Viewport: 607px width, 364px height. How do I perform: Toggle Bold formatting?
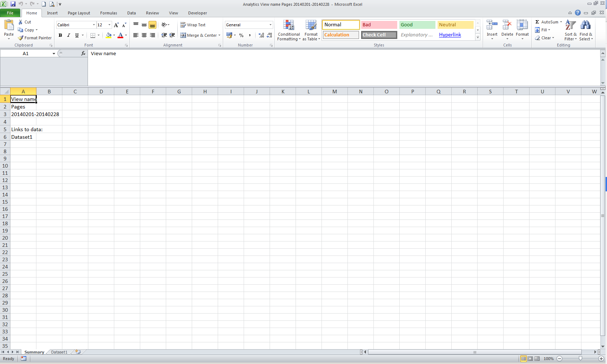coord(60,35)
